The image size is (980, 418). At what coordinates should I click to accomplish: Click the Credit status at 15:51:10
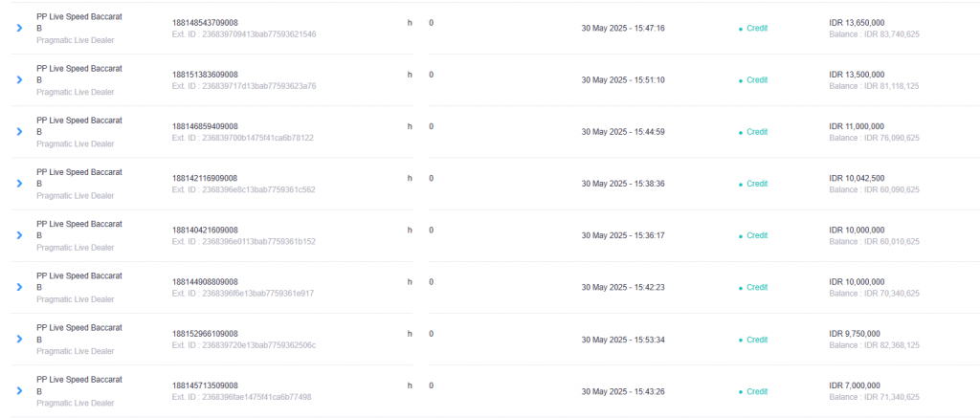pos(757,80)
